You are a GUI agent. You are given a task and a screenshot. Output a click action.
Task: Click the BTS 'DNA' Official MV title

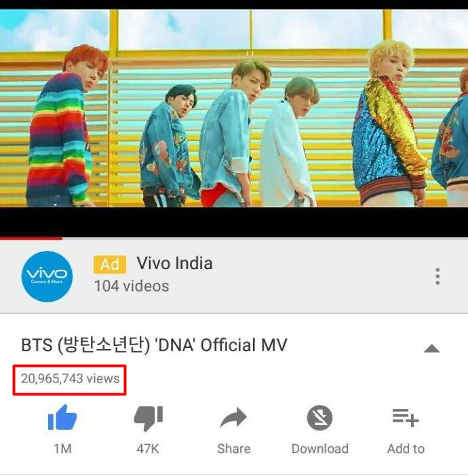pos(154,345)
